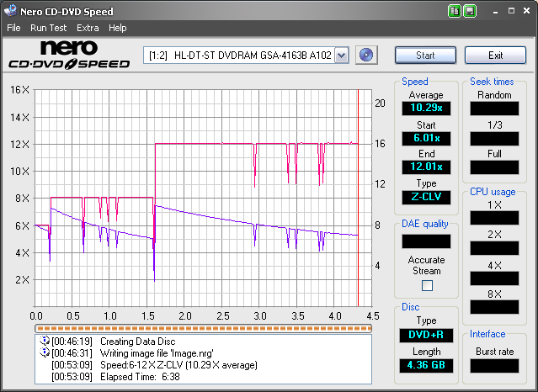Click the Burst rate field
The image size is (538, 392).
(494, 366)
